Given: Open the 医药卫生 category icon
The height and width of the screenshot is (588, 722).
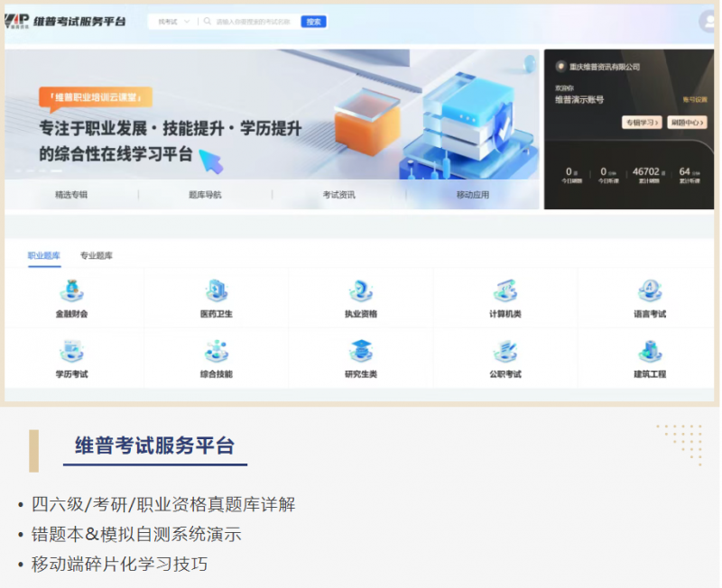Looking at the screenshot, I should pyautogui.click(x=216, y=290).
